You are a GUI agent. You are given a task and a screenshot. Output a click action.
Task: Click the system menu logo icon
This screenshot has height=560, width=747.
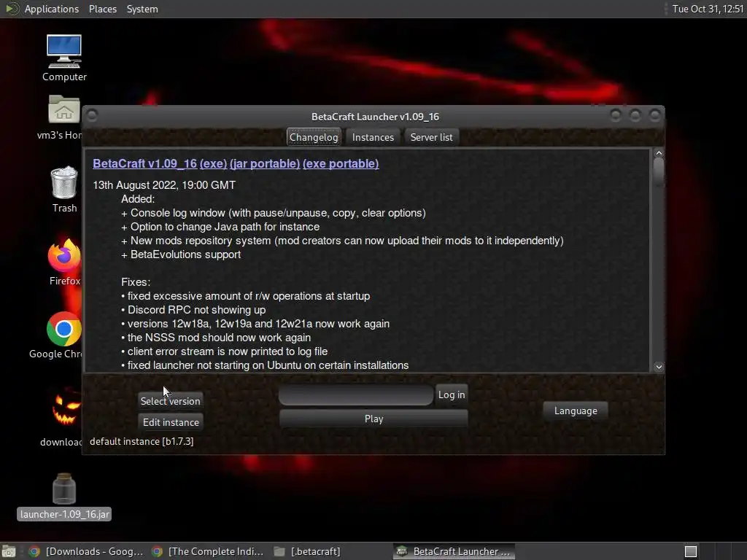pyautogui.click(x=12, y=9)
